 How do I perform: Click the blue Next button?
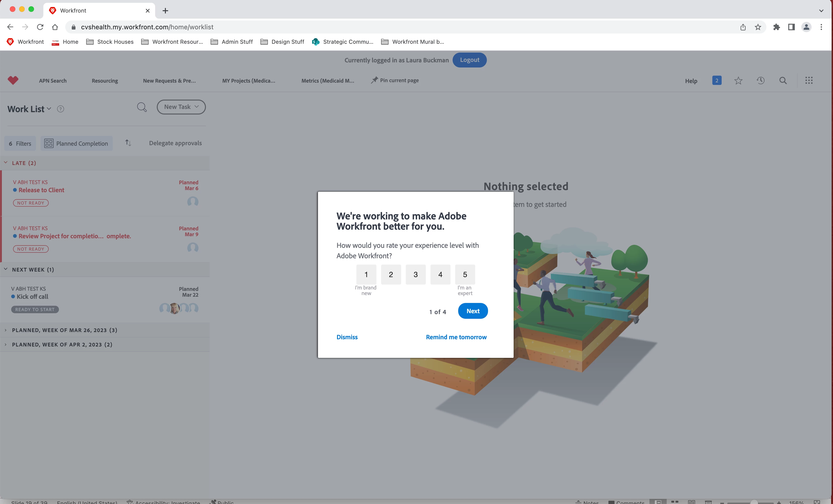point(473,311)
